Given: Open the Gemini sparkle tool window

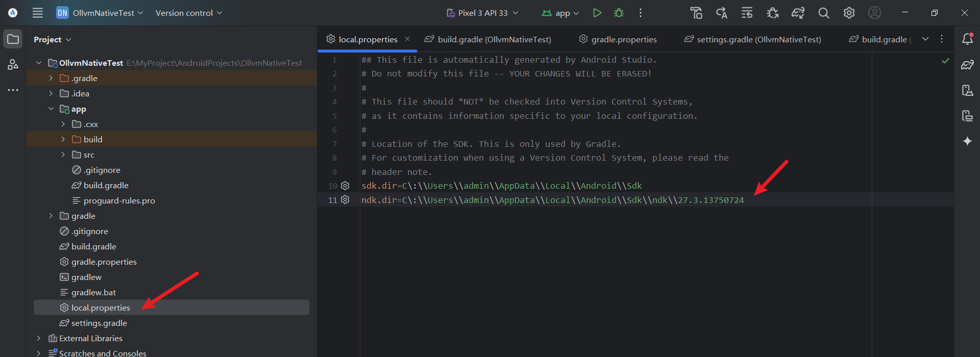Looking at the screenshot, I should point(967,141).
